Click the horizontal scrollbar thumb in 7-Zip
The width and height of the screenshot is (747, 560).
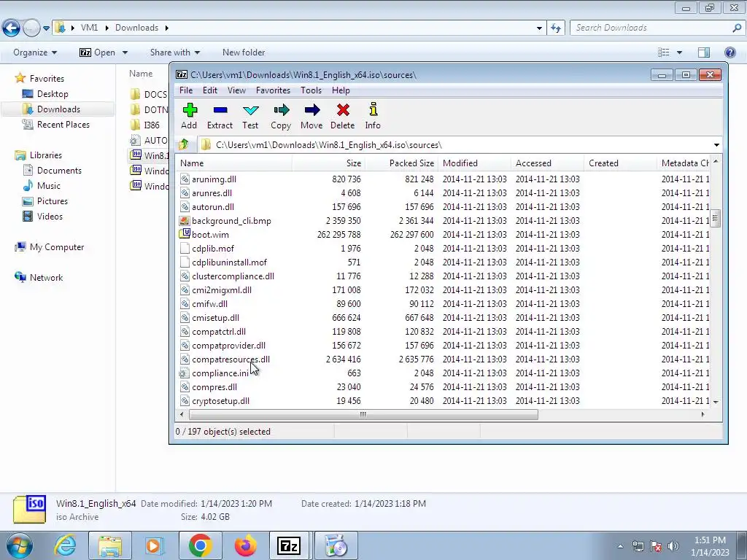(x=363, y=414)
